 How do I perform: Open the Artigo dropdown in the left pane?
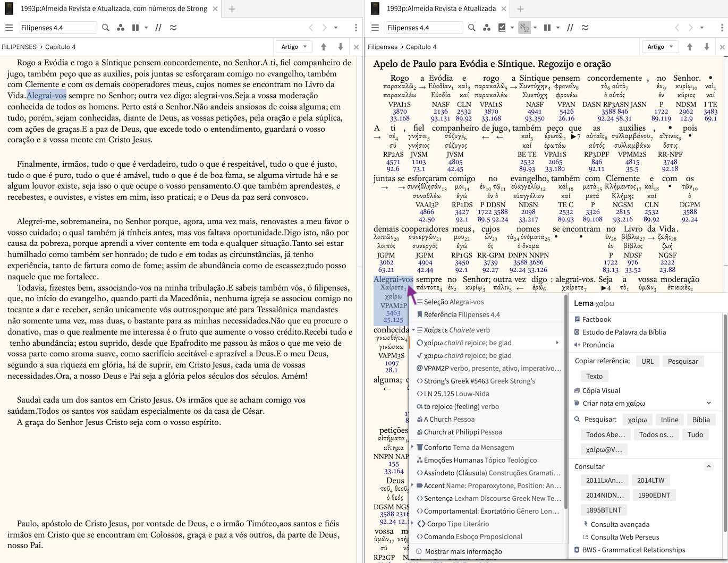294,47
